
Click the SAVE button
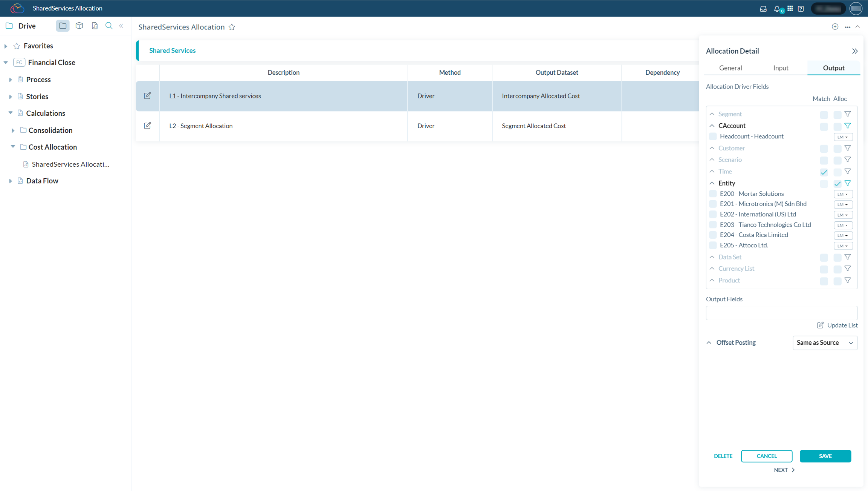[825, 456]
